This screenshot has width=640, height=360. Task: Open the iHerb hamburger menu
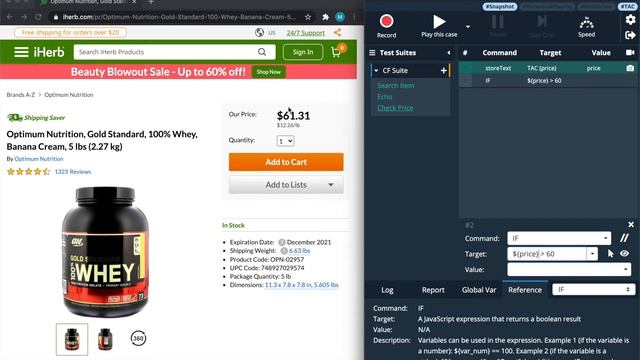(21, 52)
